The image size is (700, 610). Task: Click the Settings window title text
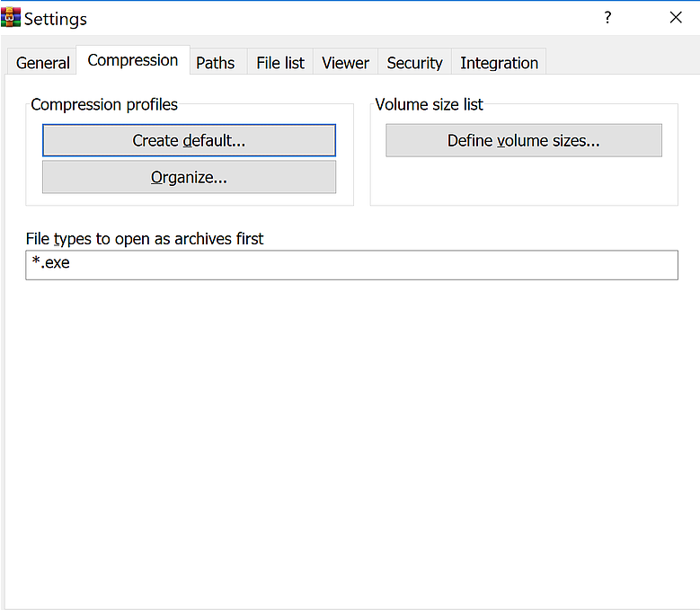[x=56, y=19]
